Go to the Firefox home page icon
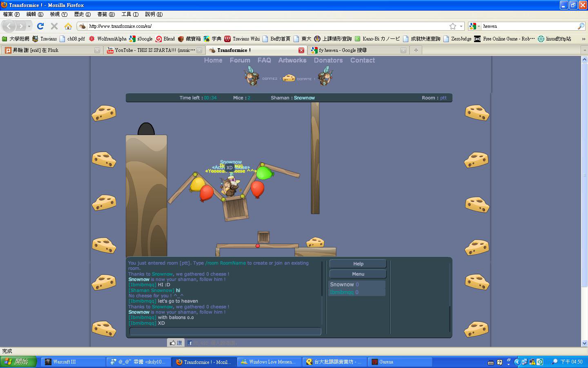588x368 pixels. coord(68,26)
